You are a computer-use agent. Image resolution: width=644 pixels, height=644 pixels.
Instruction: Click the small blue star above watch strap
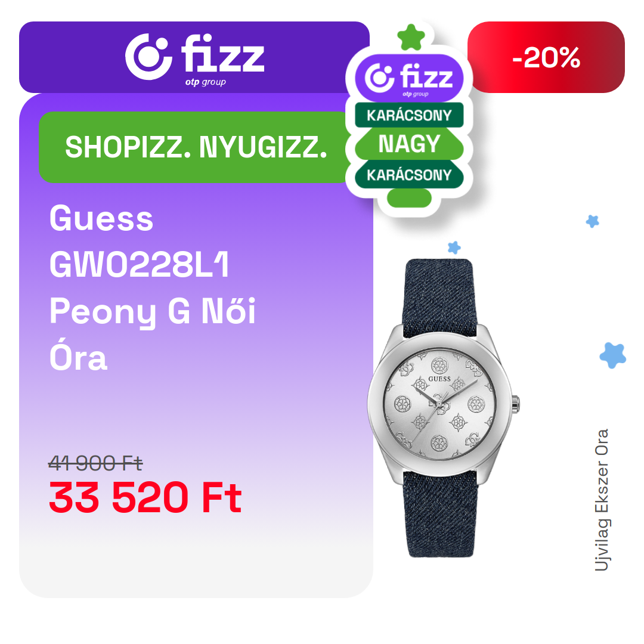click(454, 247)
